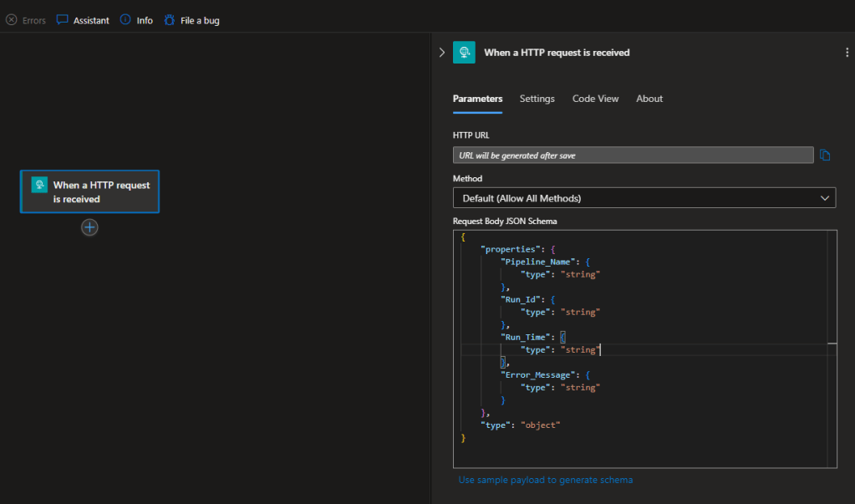Open the Method dropdown

[644, 198]
